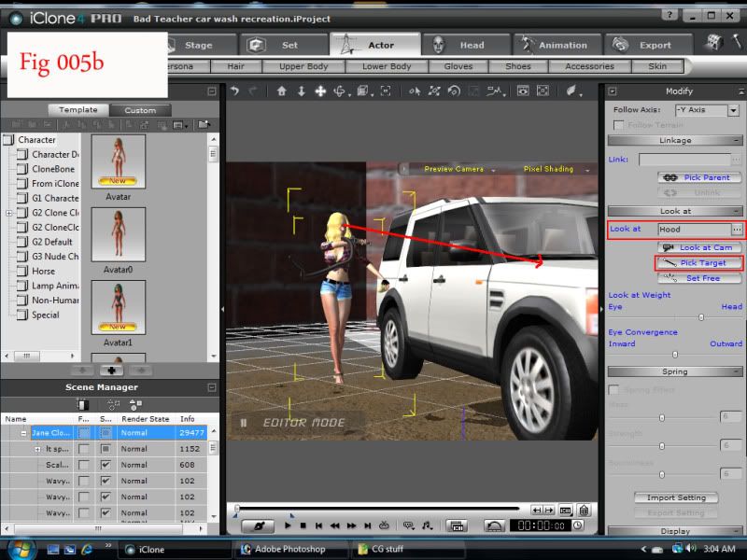
Task: Click the trash can icon by the timeline
Action: click(583, 510)
